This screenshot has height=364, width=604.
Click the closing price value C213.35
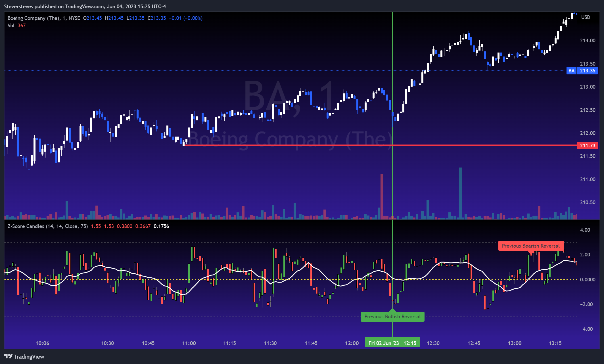[x=157, y=18]
